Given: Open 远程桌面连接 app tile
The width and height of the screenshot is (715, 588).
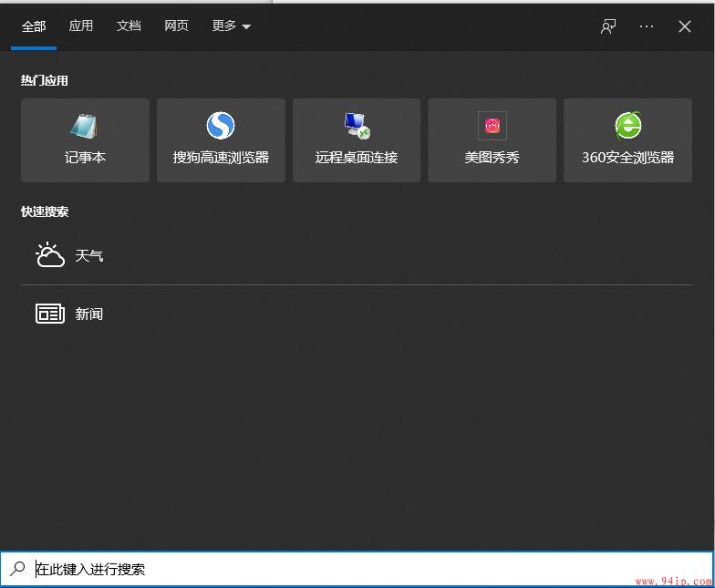Looking at the screenshot, I should [x=357, y=140].
